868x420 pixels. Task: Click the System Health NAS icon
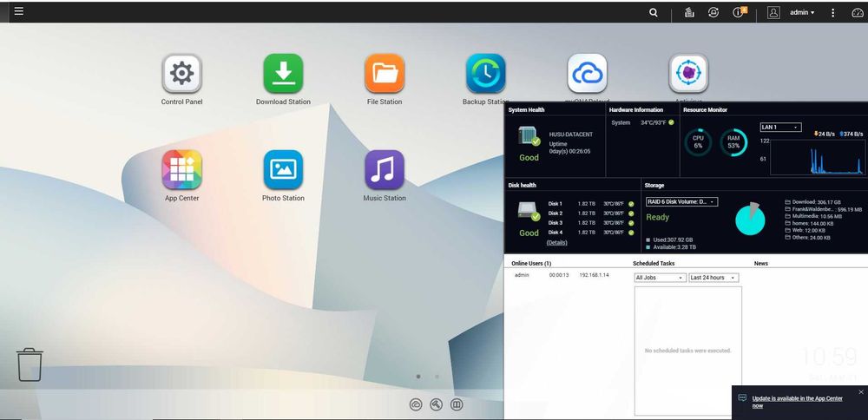529,137
